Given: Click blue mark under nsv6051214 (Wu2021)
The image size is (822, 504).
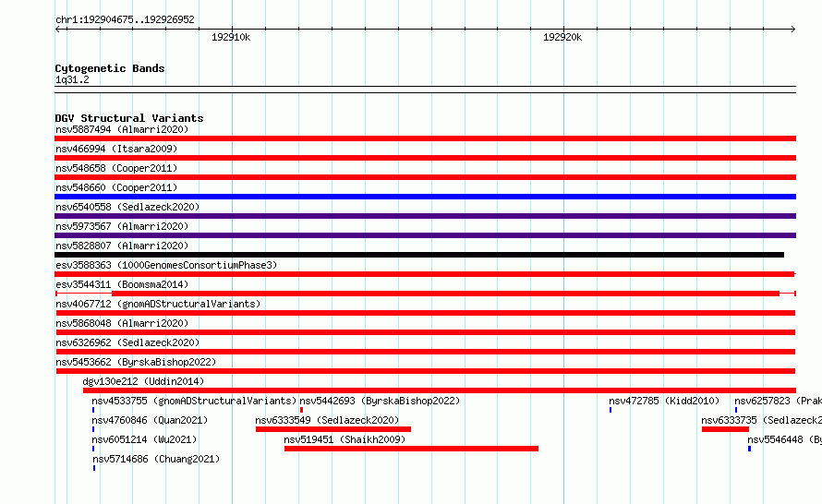Looking at the screenshot, I should pos(93,449).
